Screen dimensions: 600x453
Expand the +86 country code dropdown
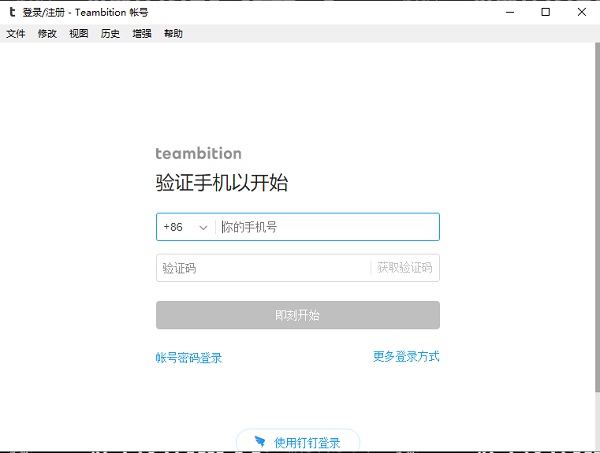[186, 227]
